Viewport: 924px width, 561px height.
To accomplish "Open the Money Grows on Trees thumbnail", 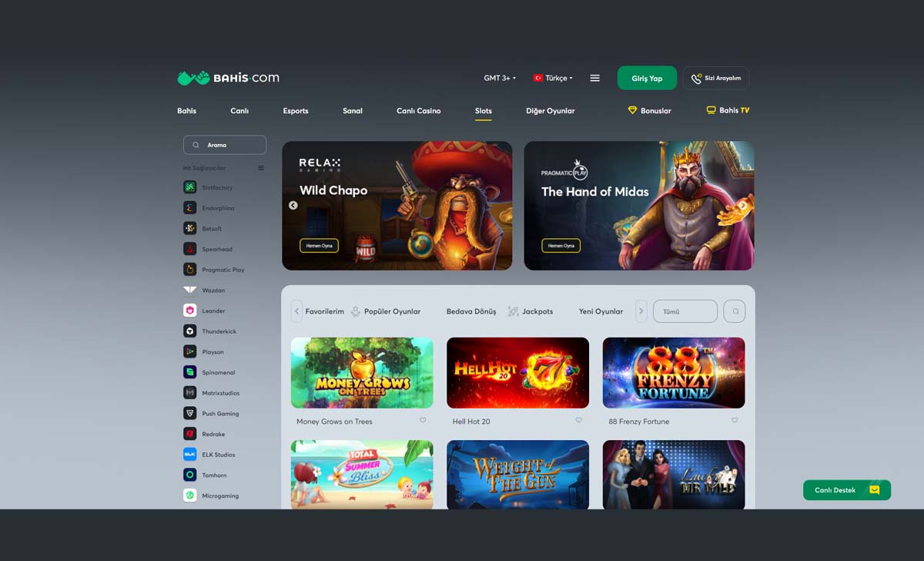I will tap(362, 373).
